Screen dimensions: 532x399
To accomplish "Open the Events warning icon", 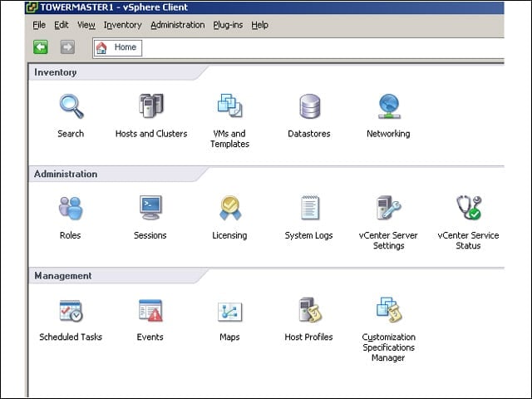I will click(x=150, y=310).
